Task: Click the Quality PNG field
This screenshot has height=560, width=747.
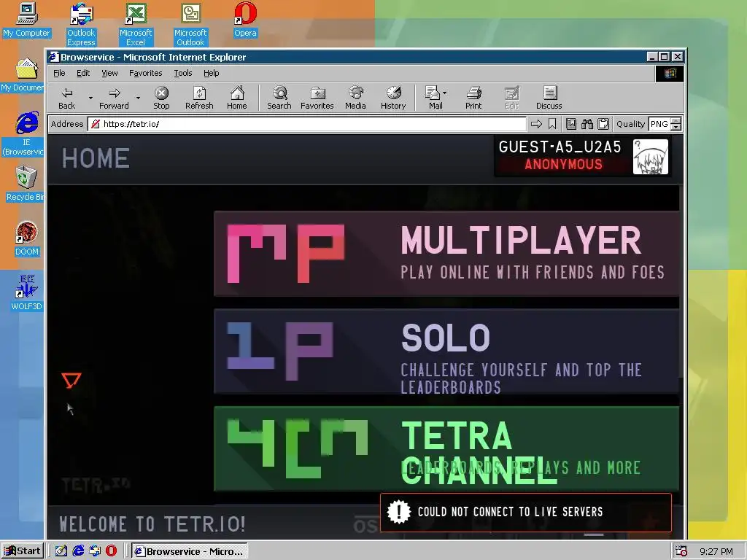Action: [659, 124]
